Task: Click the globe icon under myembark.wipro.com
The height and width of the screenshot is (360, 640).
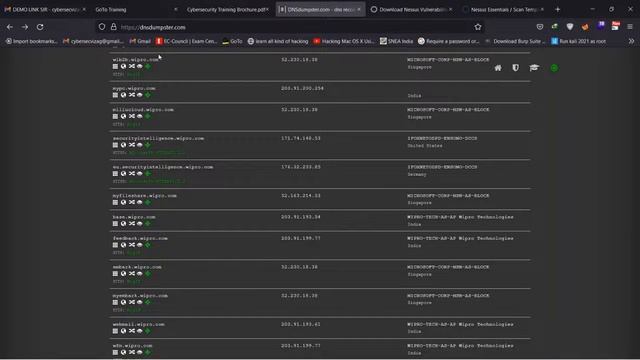Action: pyautogui.click(x=123, y=302)
